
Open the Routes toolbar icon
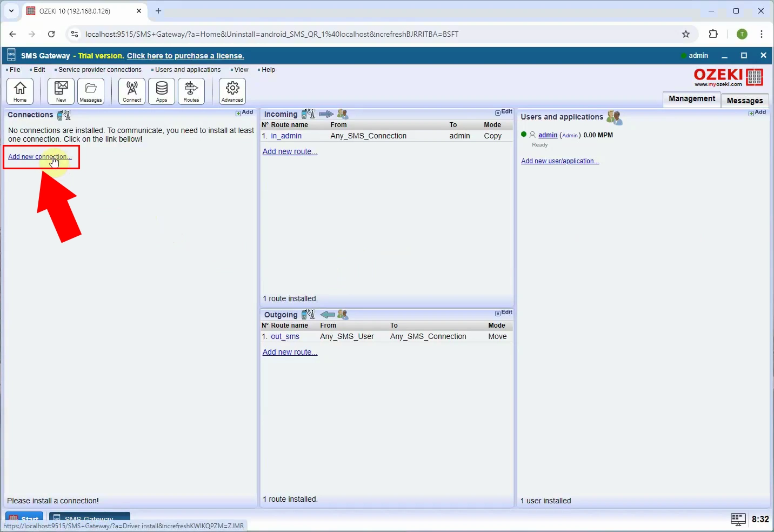coord(191,91)
